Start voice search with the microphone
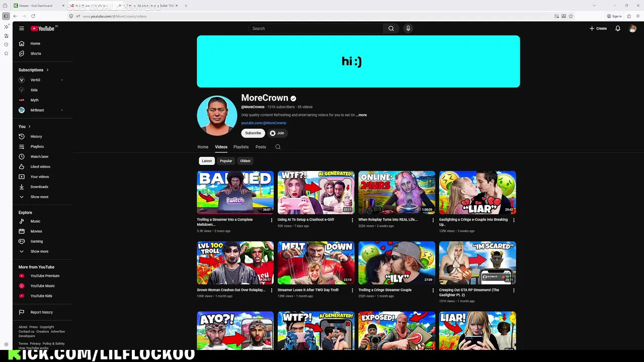Viewport: 644px width, 362px height. pyautogui.click(x=408, y=28)
